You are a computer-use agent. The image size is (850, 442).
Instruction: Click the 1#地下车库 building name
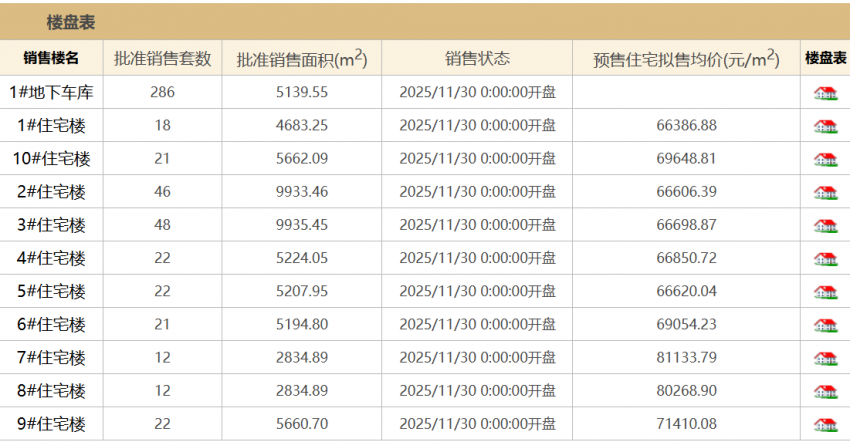pyautogui.click(x=51, y=93)
